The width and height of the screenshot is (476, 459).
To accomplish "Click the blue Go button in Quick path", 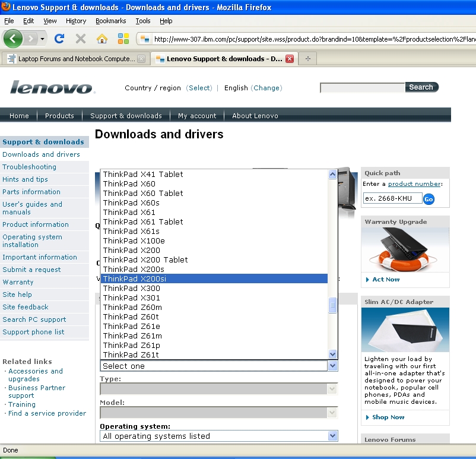I will [429, 200].
